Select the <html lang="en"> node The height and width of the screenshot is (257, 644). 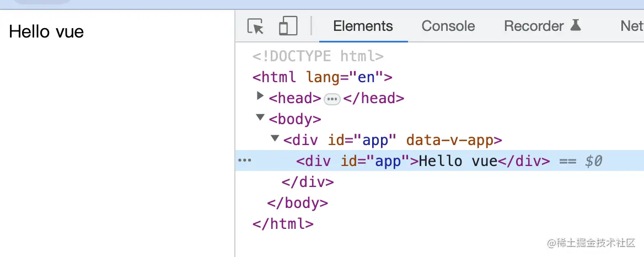click(323, 77)
